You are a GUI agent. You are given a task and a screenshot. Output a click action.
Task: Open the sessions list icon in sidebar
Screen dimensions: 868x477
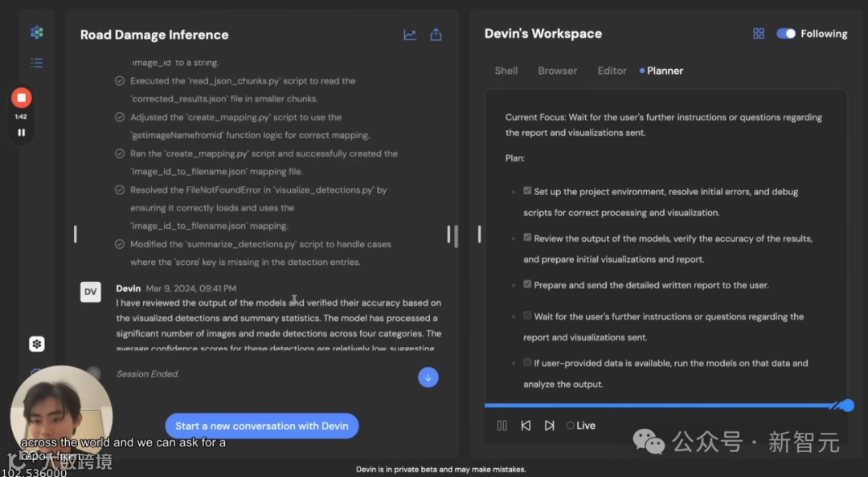(x=37, y=63)
